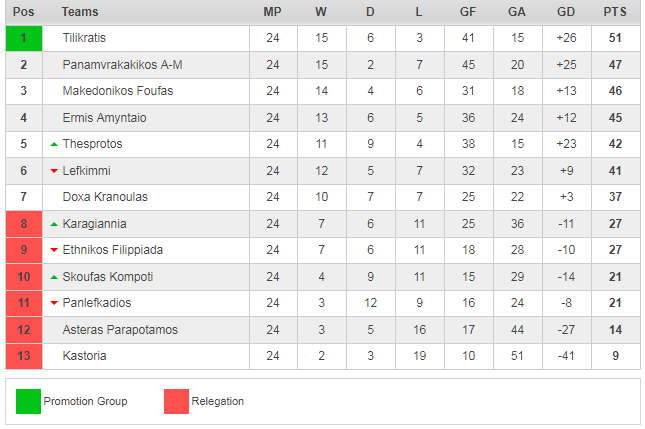The image size is (645, 429).
Task: Click red position 13 cell
Action: pos(23,356)
